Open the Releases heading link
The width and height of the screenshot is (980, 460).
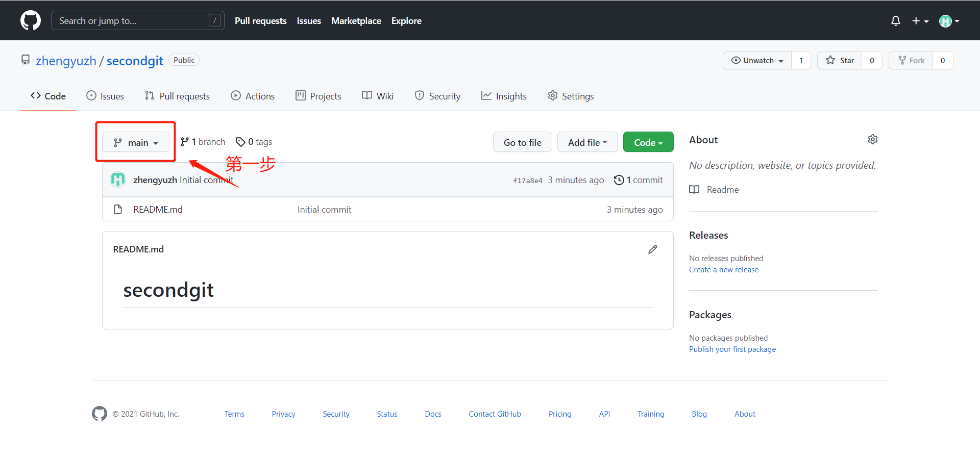(708, 235)
